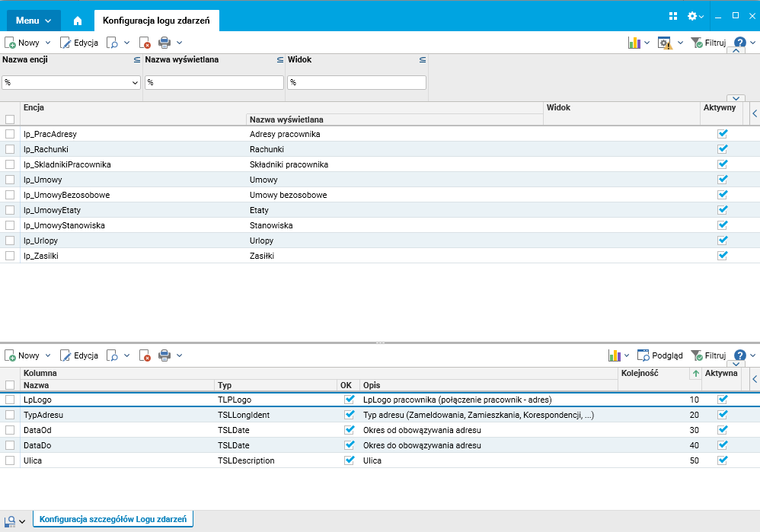The height and width of the screenshot is (532, 760).
Task: Click the settings gear in the title bar
Action: point(692,16)
